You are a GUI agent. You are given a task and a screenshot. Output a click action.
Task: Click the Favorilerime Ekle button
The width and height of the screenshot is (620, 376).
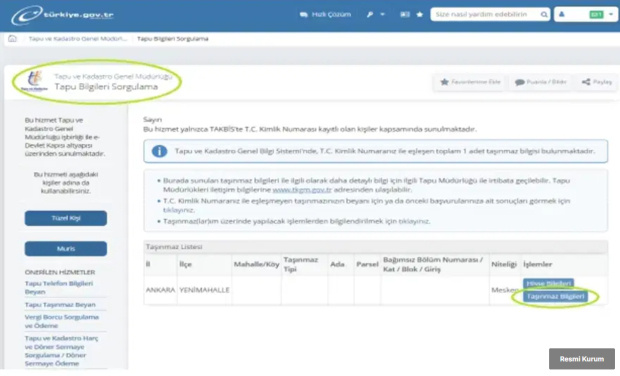[470, 82]
